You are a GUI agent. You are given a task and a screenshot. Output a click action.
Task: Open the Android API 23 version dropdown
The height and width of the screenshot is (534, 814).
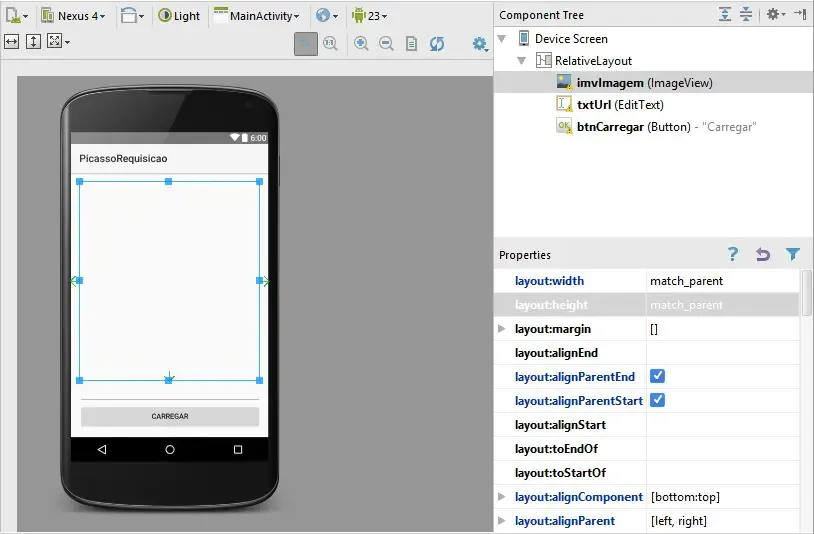tap(369, 16)
